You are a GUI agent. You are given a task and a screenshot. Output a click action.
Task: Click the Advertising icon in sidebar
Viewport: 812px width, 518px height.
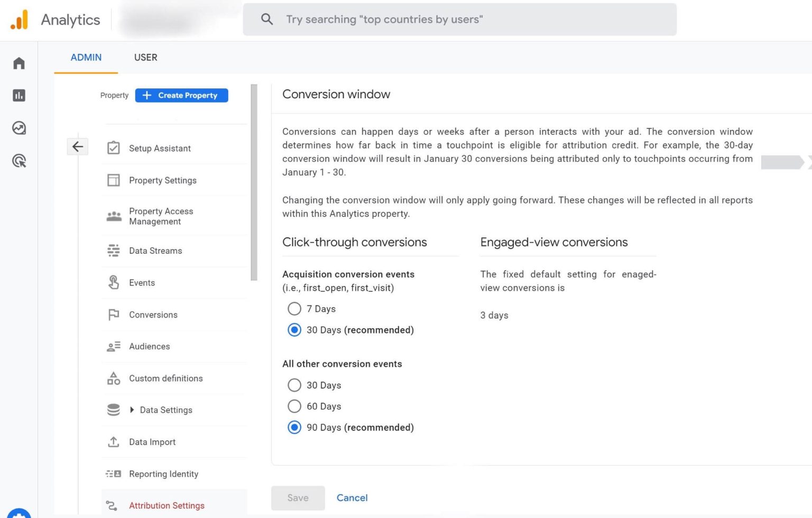point(19,161)
